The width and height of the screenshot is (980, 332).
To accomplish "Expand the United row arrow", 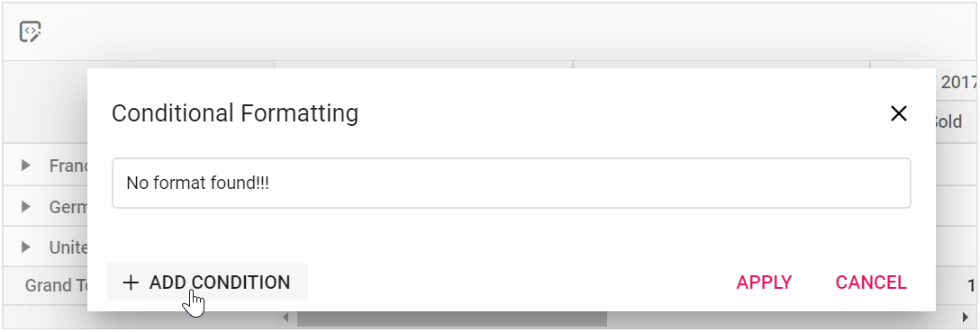I will point(25,247).
